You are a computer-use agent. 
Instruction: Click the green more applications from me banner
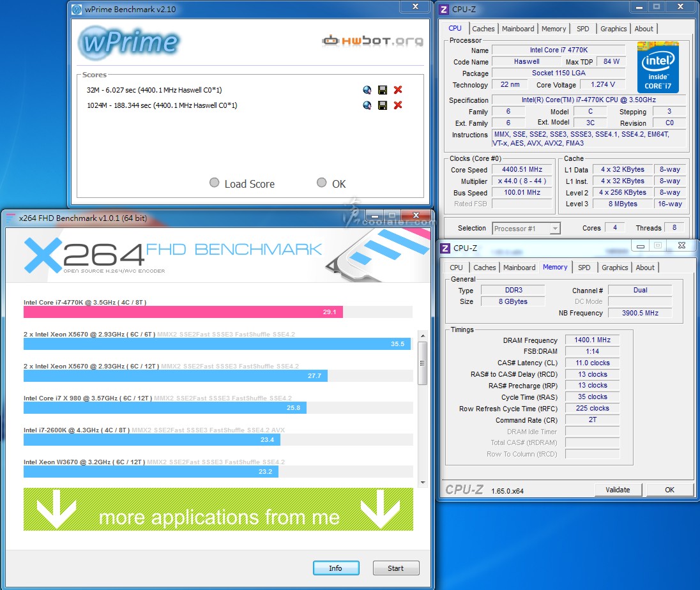pyautogui.click(x=218, y=509)
